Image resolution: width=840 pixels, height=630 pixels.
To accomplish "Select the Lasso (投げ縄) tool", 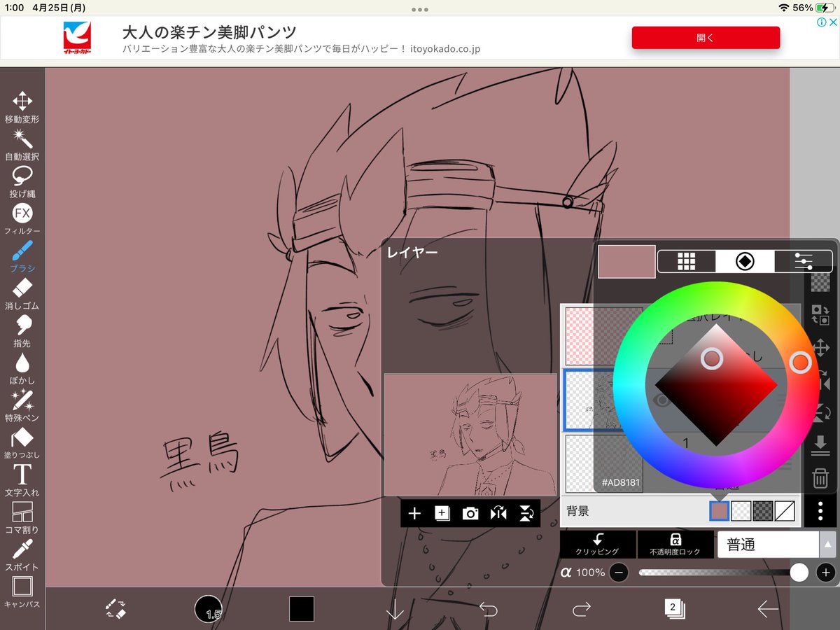I will (x=22, y=181).
